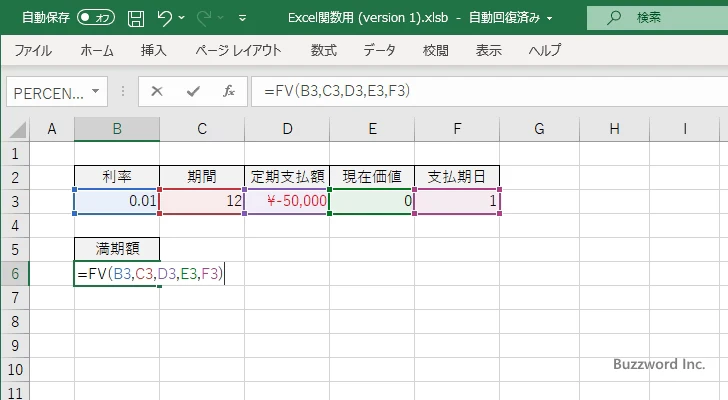Select column D header

click(287, 129)
